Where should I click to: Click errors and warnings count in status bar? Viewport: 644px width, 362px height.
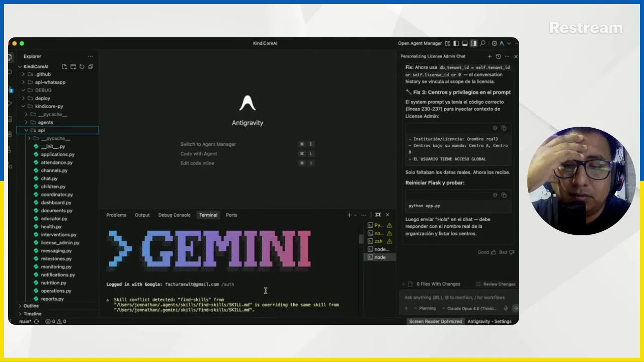pos(55,321)
